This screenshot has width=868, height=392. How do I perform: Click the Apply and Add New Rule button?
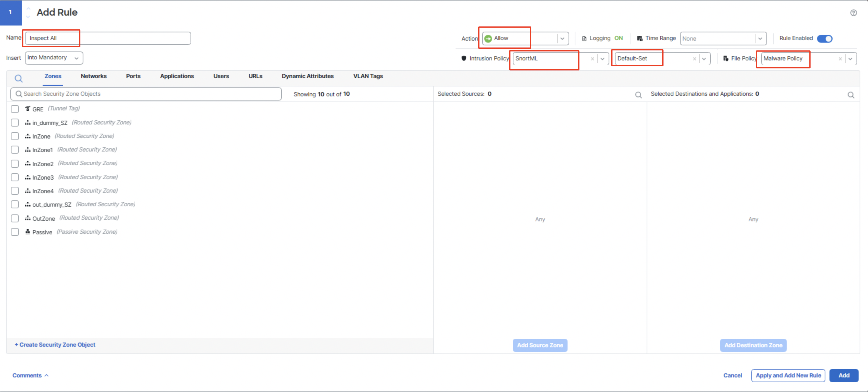pos(788,375)
